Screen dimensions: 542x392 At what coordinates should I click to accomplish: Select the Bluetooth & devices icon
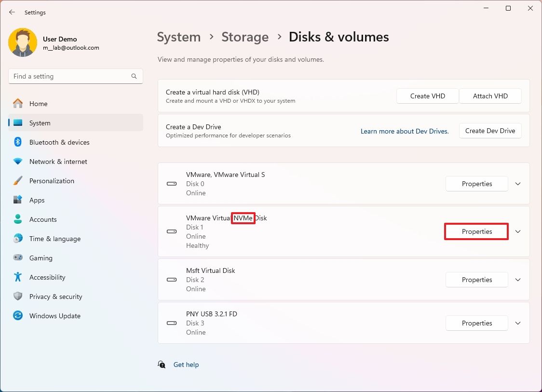(17, 142)
